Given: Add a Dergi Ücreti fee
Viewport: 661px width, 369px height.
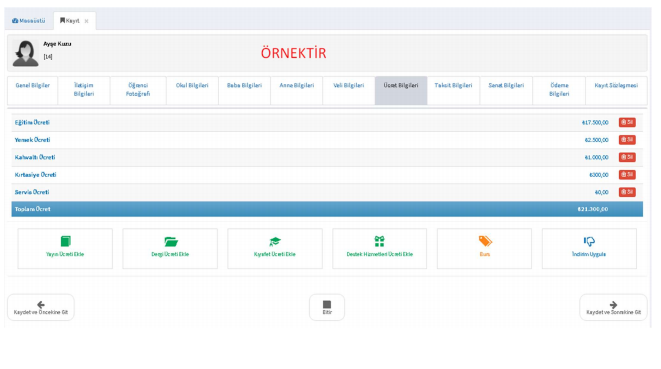Looking at the screenshot, I should (170, 249).
